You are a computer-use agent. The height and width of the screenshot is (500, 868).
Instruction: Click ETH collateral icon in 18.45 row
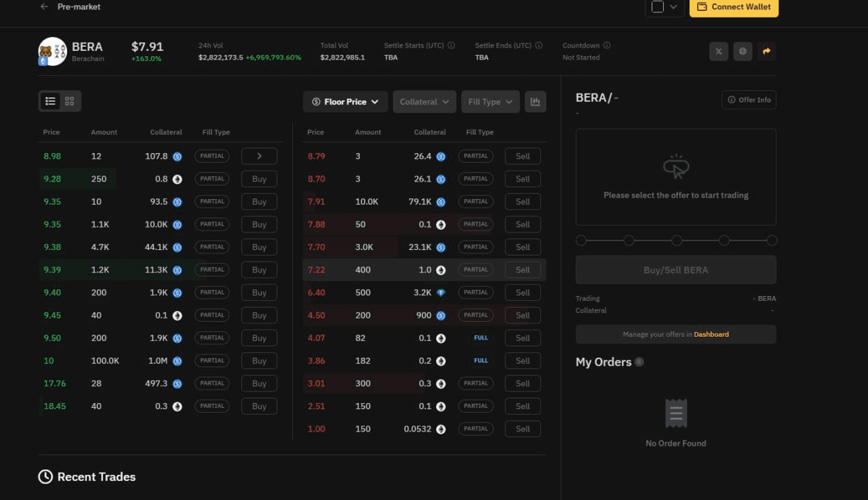(x=177, y=407)
